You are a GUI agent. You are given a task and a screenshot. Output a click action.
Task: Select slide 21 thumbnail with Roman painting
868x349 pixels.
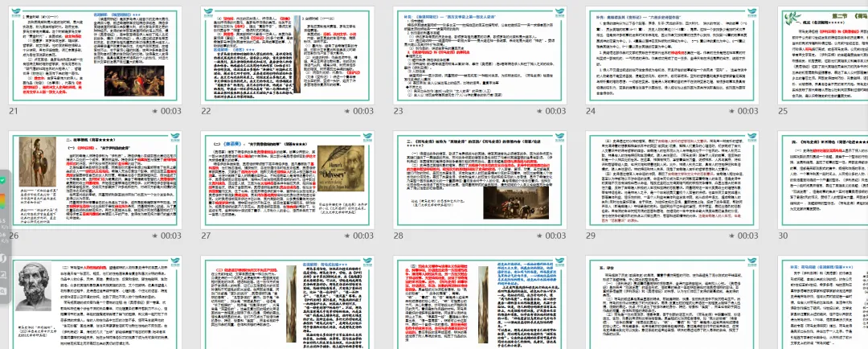pos(96,55)
